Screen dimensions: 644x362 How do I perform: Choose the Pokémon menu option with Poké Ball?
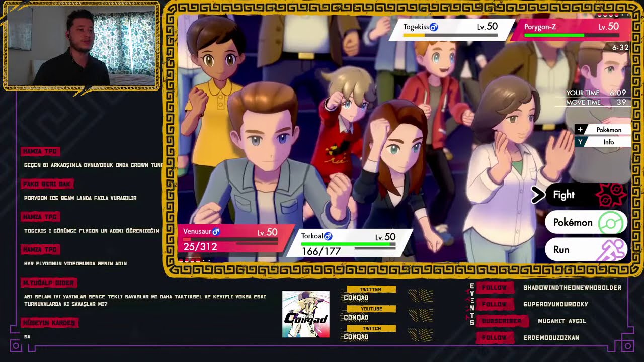pyautogui.click(x=586, y=222)
